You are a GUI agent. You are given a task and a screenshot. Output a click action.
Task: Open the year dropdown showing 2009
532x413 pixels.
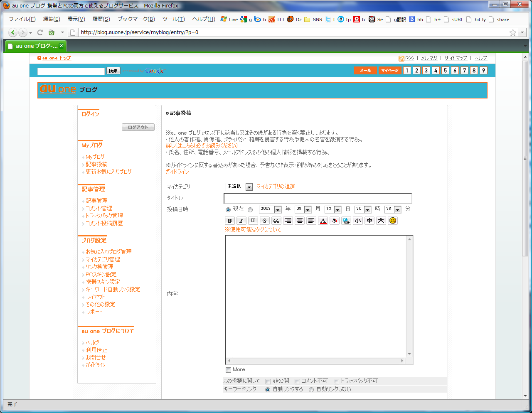tap(270, 209)
